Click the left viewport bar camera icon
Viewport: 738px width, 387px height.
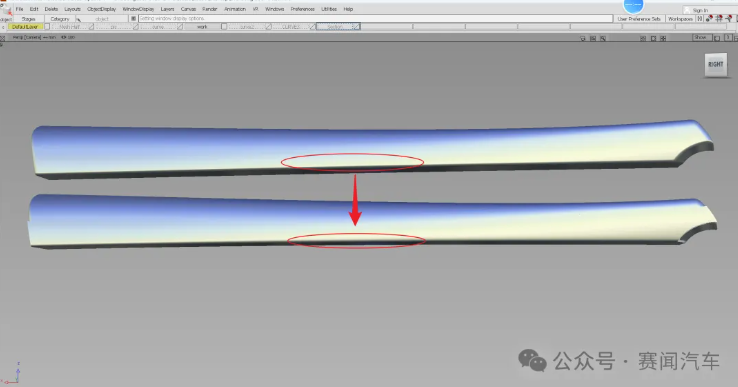tap(583, 38)
